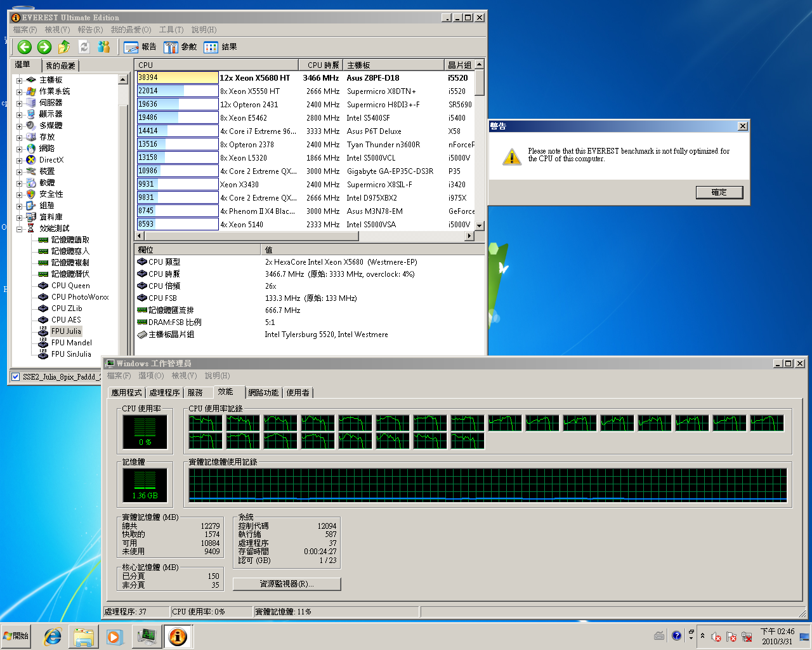Expand the 主機板 tree node

(19, 81)
